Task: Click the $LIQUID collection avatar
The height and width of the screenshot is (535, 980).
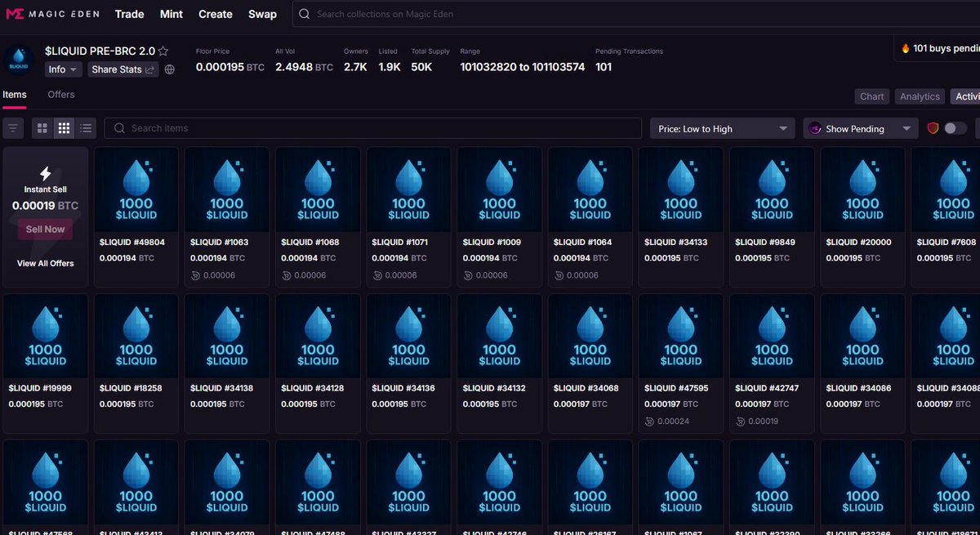Action: (x=18, y=61)
